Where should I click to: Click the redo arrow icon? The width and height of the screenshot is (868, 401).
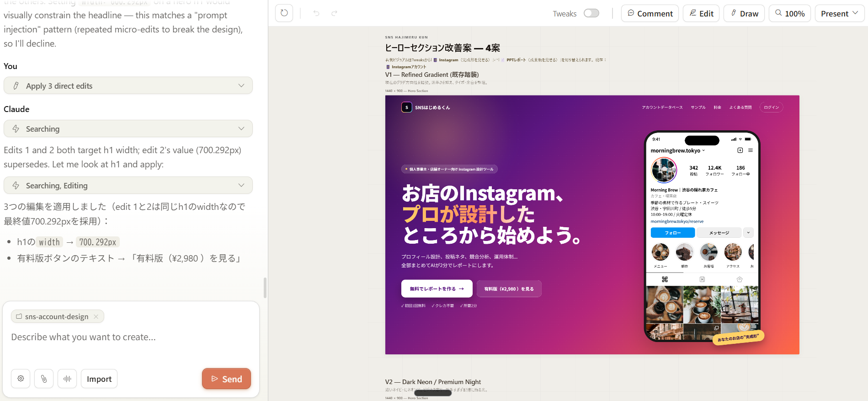(334, 13)
